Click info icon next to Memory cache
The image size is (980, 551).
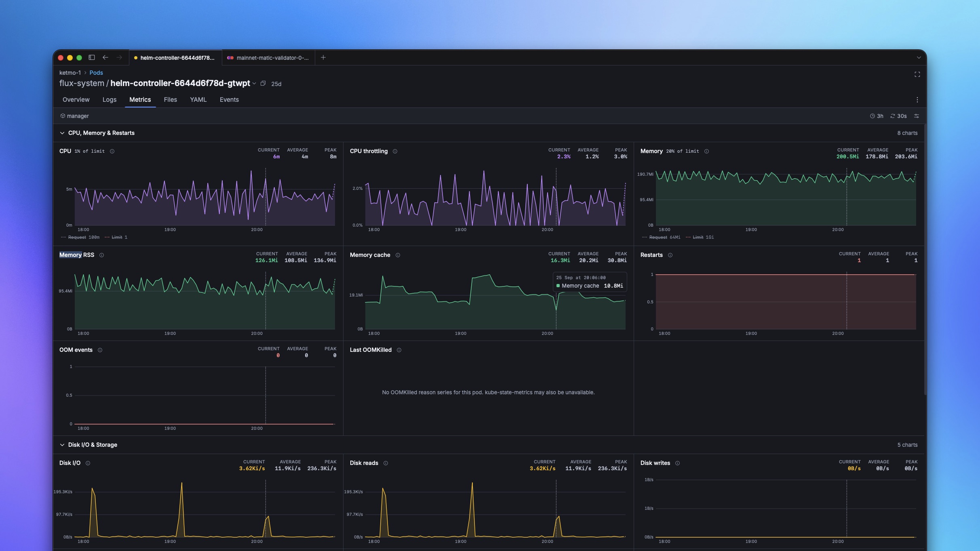(398, 255)
